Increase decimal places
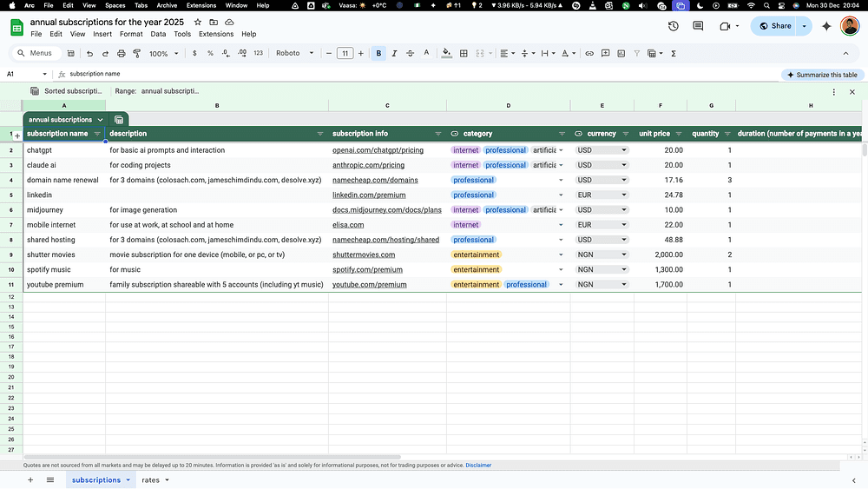868x489 pixels. pos(242,54)
